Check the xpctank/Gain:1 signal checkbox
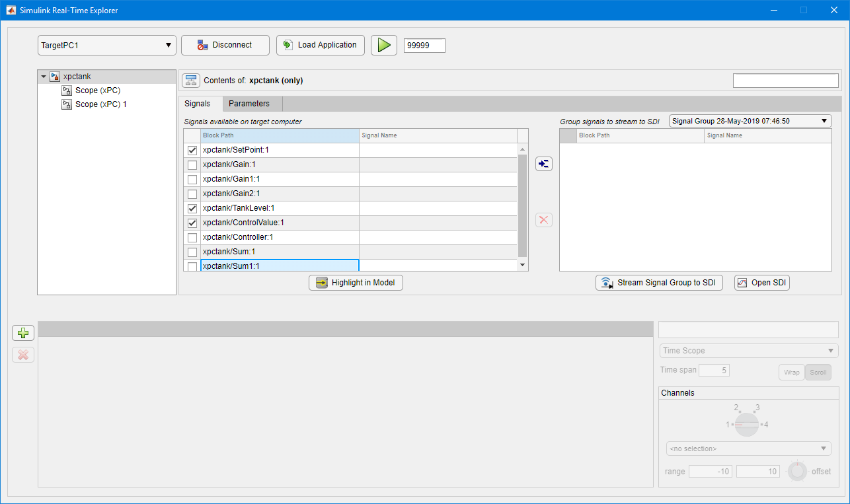Viewport: 850px width, 504px height. pyautogui.click(x=192, y=165)
